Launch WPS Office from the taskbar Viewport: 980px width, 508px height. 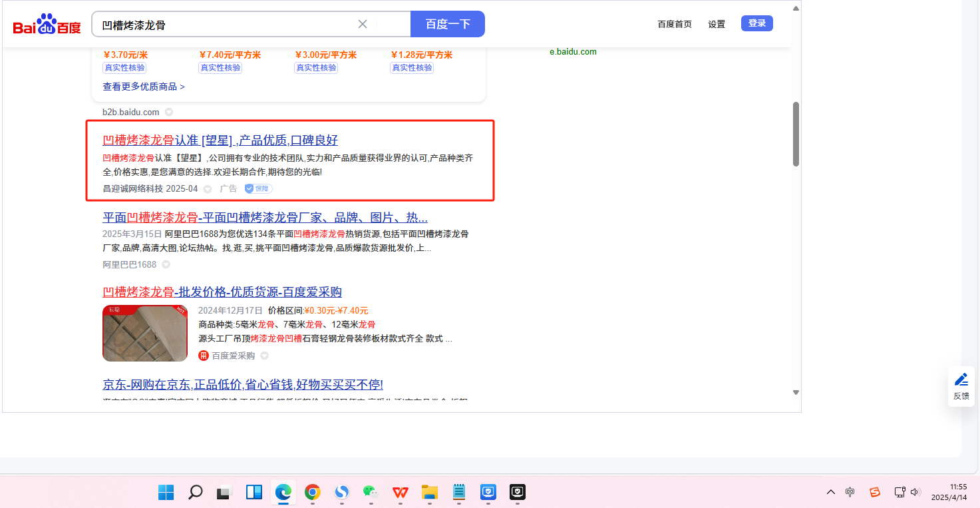[400, 492]
